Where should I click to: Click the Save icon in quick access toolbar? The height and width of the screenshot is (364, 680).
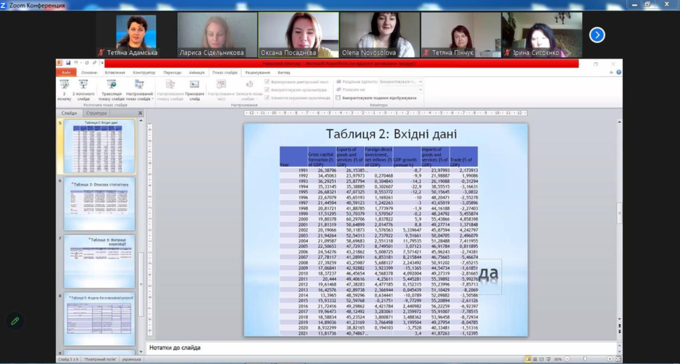pyautogui.click(x=68, y=63)
